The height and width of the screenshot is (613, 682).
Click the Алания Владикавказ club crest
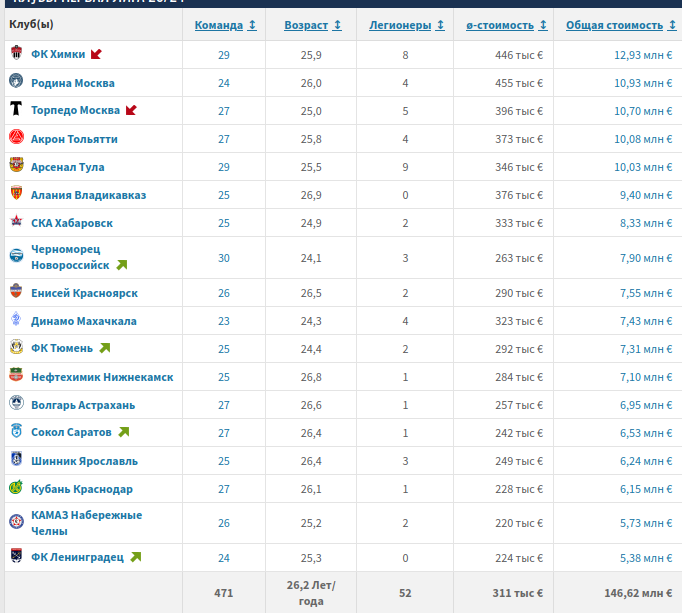tap(17, 192)
